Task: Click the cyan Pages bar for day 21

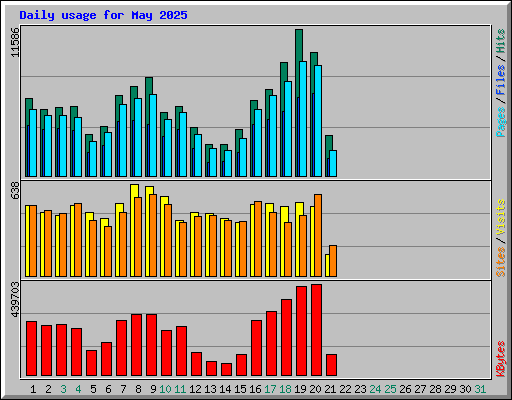Action: click(333, 164)
